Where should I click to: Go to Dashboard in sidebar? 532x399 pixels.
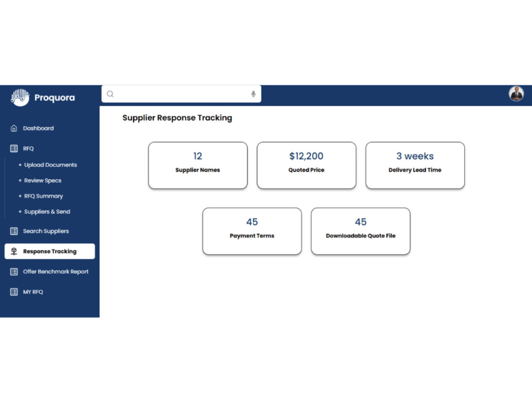point(38,128)
